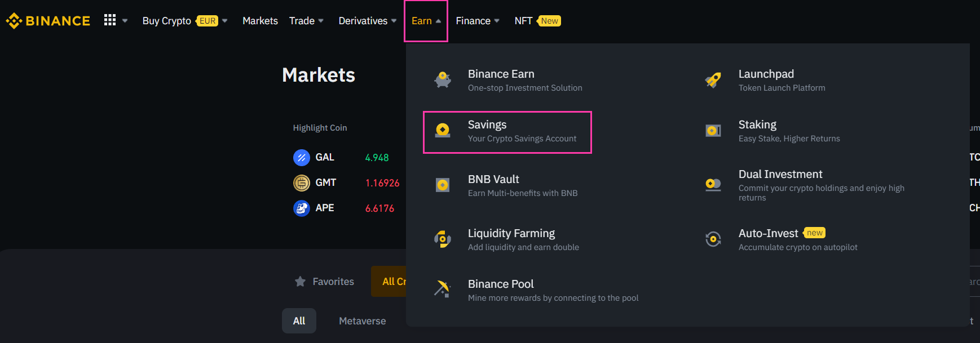This screenshot has height=343, width=980.
Task: Click the Auto-Invest circular arrow icon
Action: [x=713, y=239]
